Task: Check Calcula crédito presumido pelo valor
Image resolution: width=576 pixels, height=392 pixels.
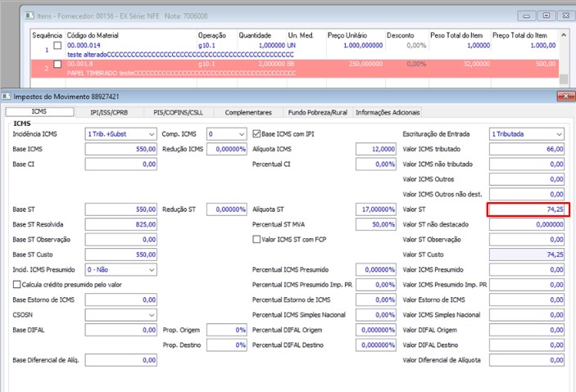Action: pyautogui.click(x=16, y=285)
